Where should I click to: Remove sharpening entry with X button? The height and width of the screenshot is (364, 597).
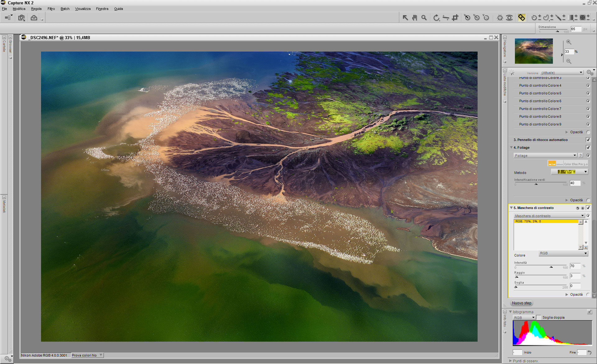[x=586, y=248]
